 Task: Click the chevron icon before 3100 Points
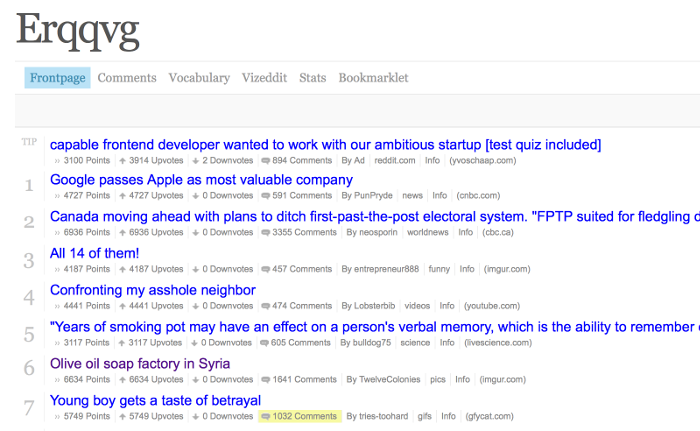click(57, 161)
